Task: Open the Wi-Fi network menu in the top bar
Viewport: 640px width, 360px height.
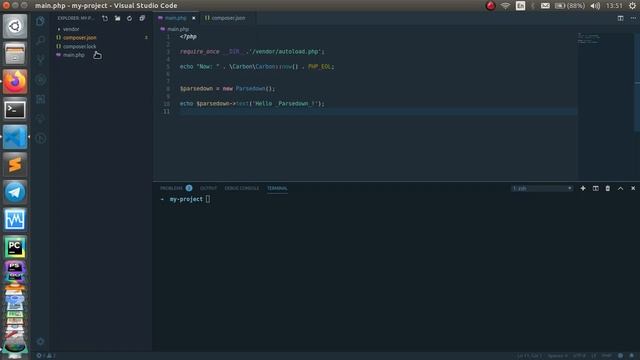Action: pos(505,6)
